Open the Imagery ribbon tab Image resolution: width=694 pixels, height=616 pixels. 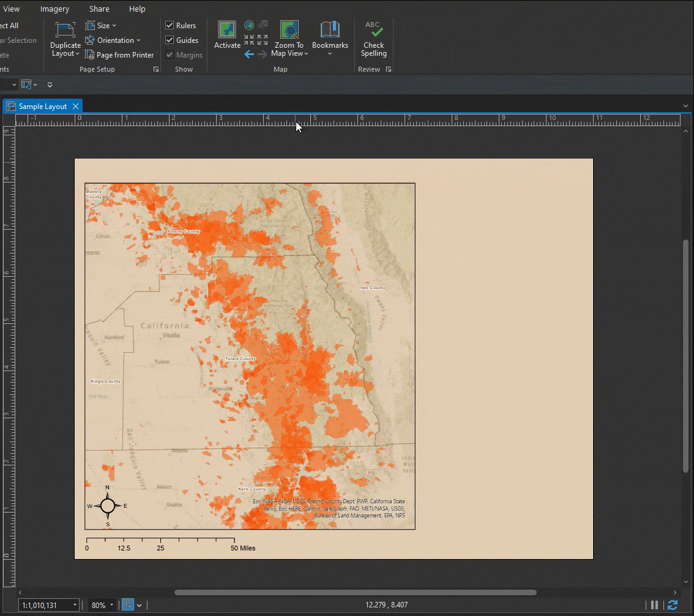[x=54, y=9]
